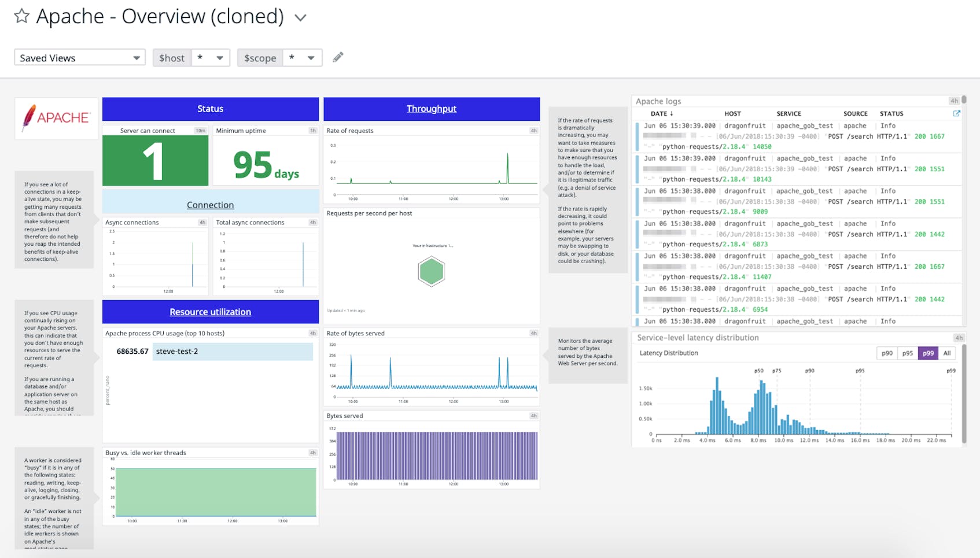
Task: Open the dashboard title dropdown chevron
Action: [300, 17]
